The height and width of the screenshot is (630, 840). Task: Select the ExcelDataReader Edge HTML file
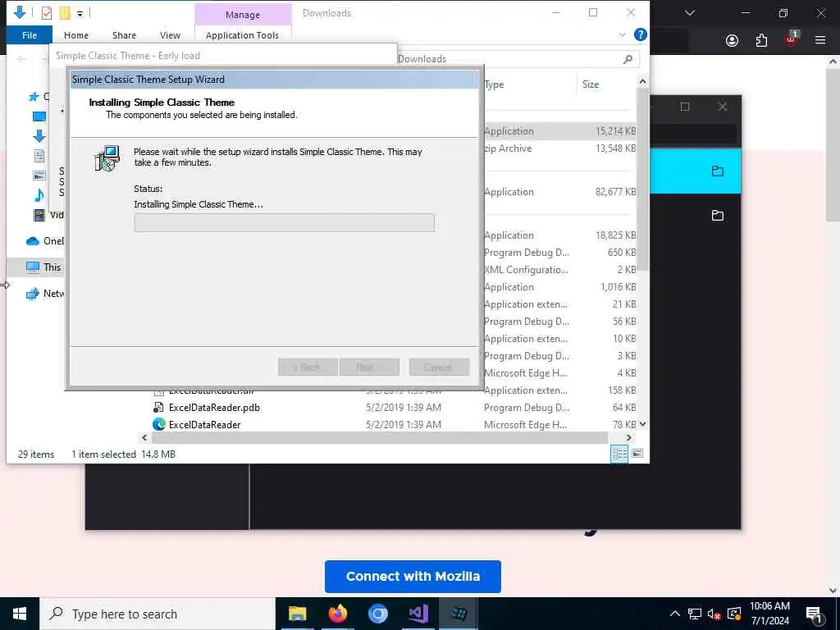point(204,424)
